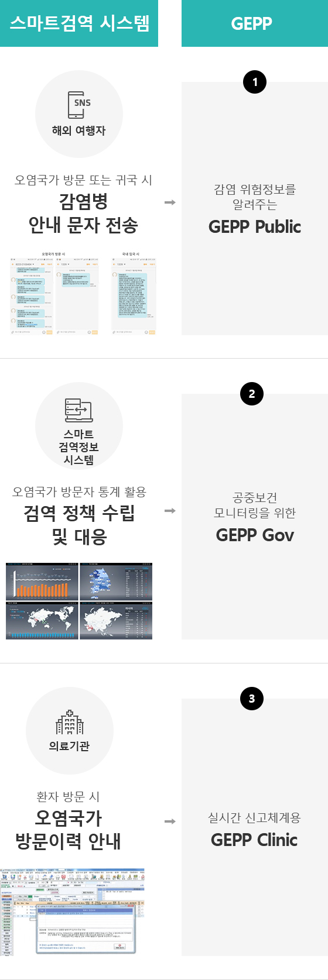Screen dimensions: 328x980
Task: Click the number 3 black circle badge
Action: pos(252,699)
